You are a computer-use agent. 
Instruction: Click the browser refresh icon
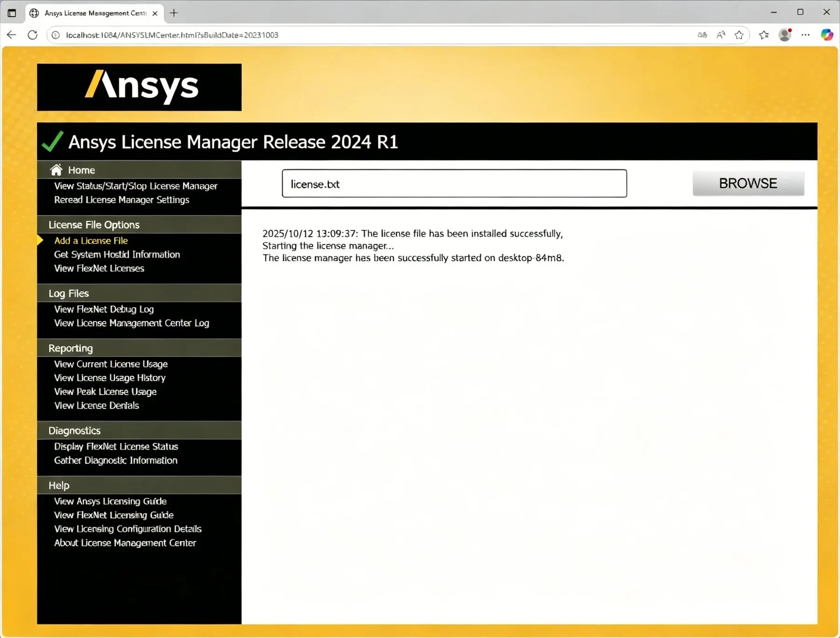(33, 35)
